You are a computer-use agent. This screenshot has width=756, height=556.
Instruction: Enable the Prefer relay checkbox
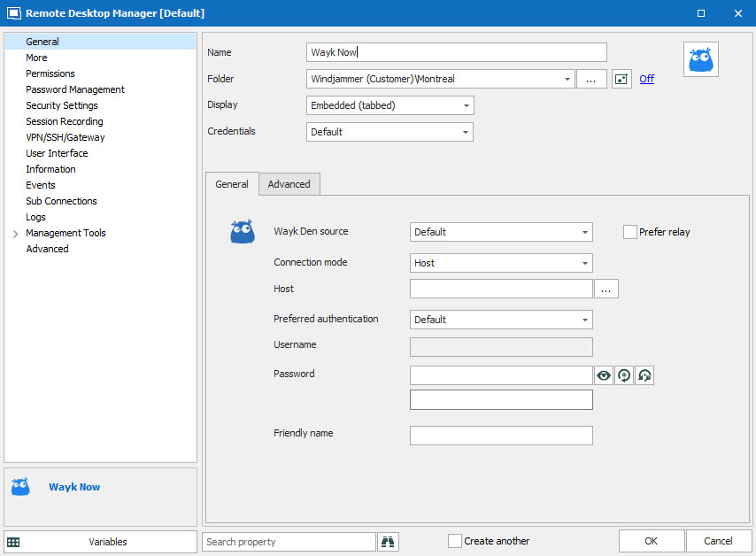[629, 232]
